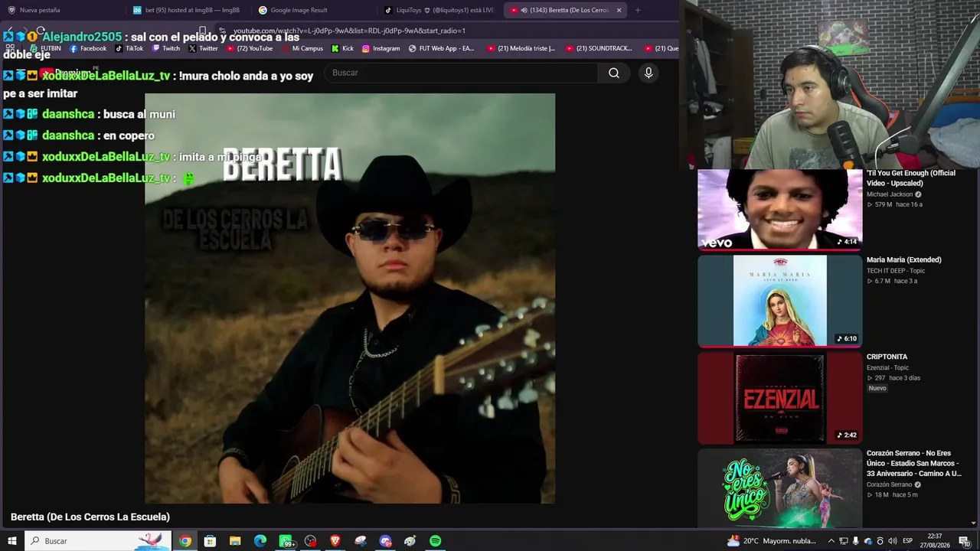980x551 pixels.
Task: Switch to the Google Image Result tab
Action: (x=312, y=10)
